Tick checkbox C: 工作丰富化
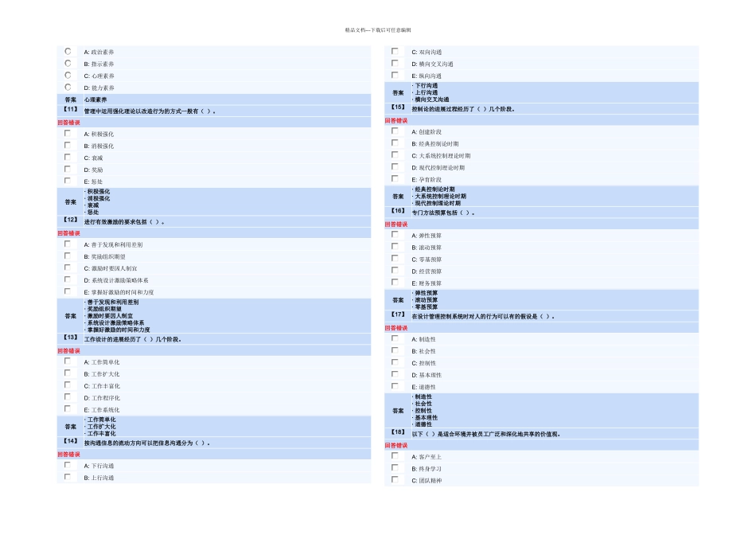Image resolution: width=756 pixels, height=535 pixels. [x=68, y=385]
